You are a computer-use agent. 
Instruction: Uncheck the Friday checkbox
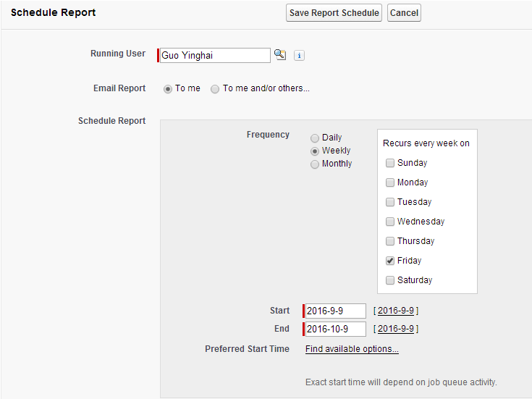(390, 261)
